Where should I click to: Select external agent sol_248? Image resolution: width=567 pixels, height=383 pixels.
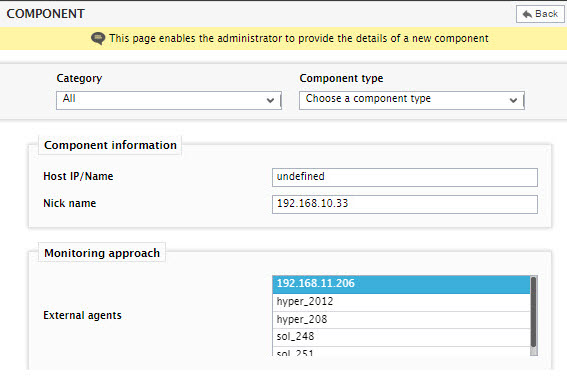pyautogui.click(x=401, y=337)
